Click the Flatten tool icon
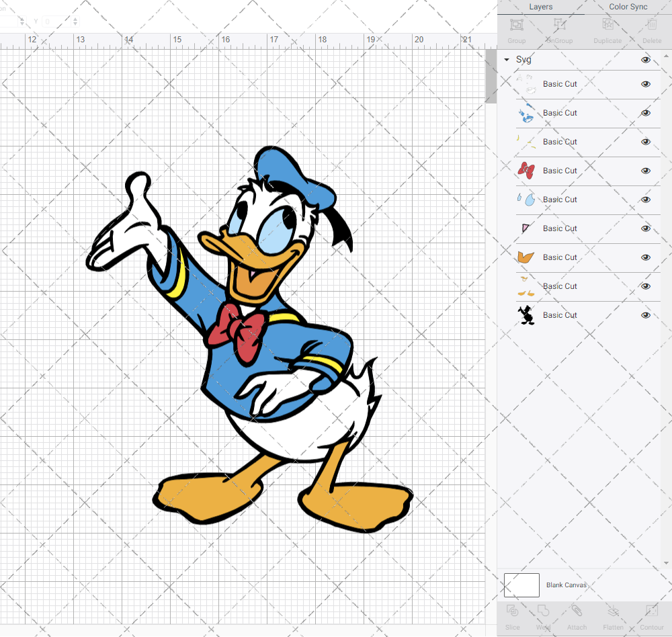672x637 pixels. [614, 610]
